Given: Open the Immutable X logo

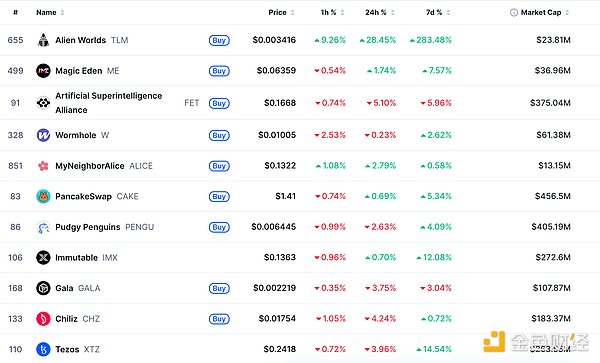Looking at the screenshot, I should 43,257.
